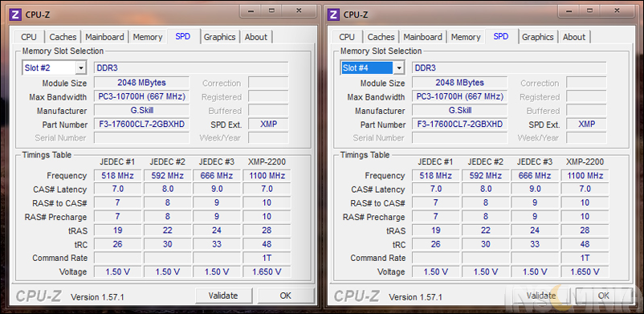
Task: Open About tab in left window
Action: point(256,37)
